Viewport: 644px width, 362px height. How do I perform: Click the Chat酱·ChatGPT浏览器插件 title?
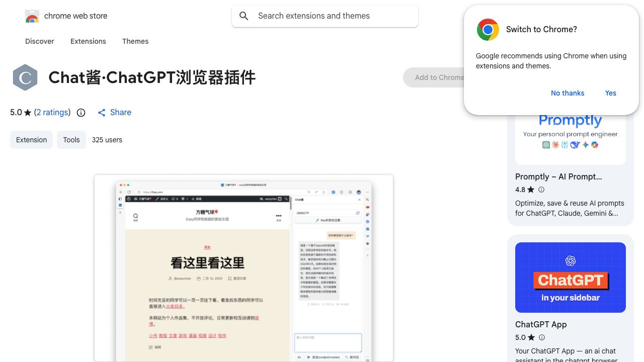[x=152, y=77]
